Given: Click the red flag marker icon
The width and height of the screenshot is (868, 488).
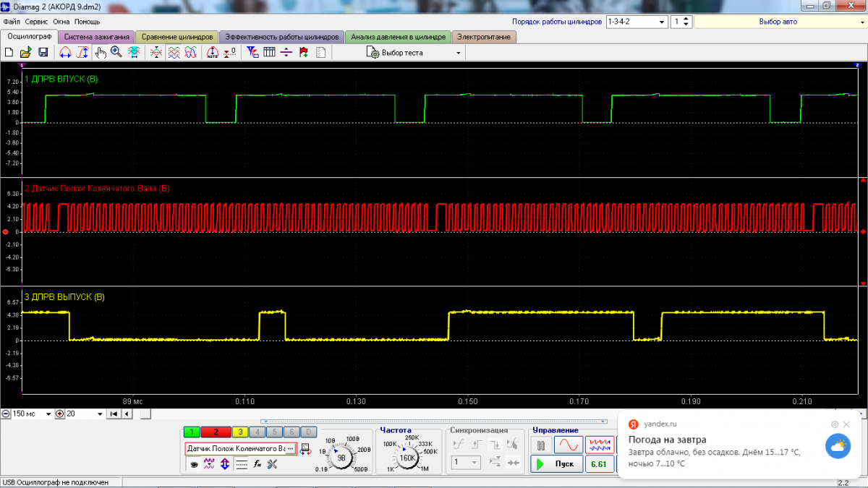Looking at the screenshot, I should point(303,53).
